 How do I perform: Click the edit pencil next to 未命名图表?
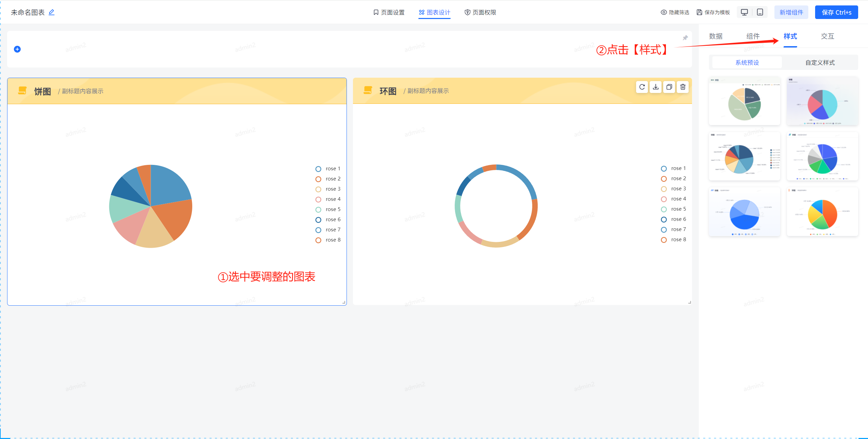coord(52,12)
